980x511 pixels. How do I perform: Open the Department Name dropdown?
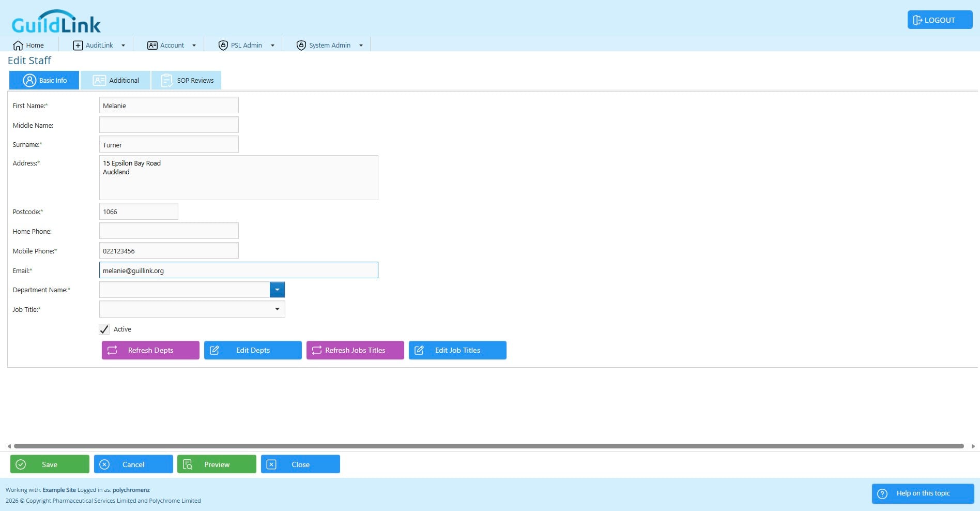pyautogui.click(x=277, y=290)
